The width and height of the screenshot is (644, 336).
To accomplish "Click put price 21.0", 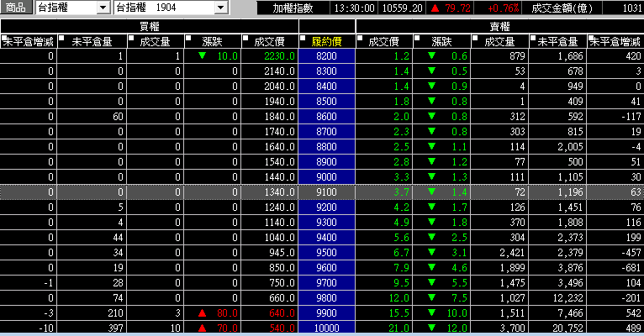I will coord(399,328).
